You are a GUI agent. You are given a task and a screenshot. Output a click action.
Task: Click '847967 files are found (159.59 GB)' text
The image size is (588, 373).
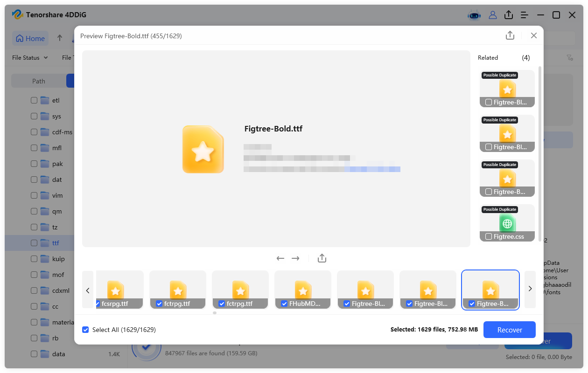(x=211, y=353)
